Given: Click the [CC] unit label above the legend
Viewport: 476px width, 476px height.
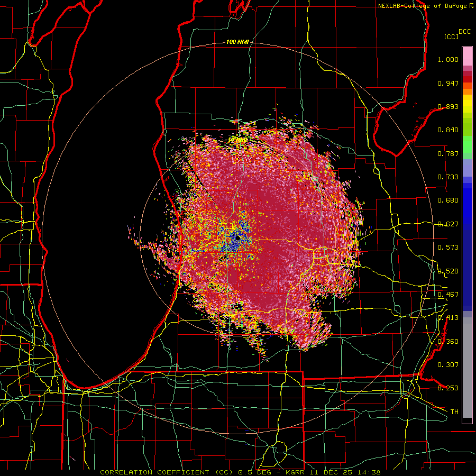Looking at the screenshot, I should 451,36.
